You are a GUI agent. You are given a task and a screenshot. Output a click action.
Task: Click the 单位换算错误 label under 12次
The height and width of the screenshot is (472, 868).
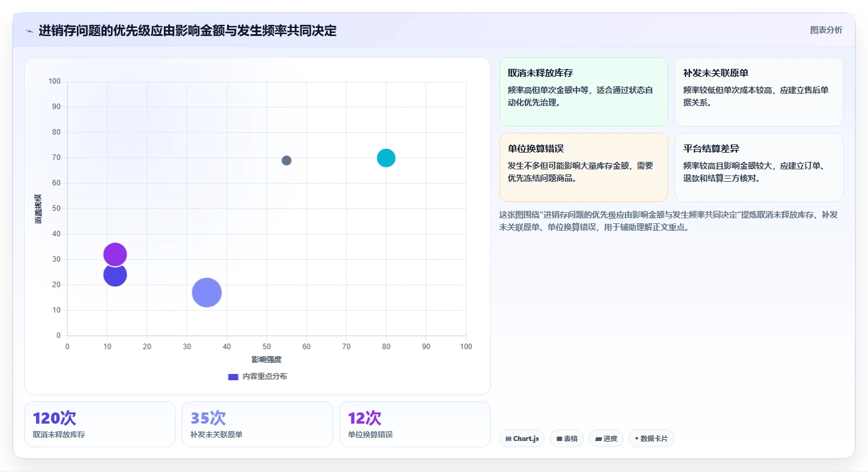point(370,435)
